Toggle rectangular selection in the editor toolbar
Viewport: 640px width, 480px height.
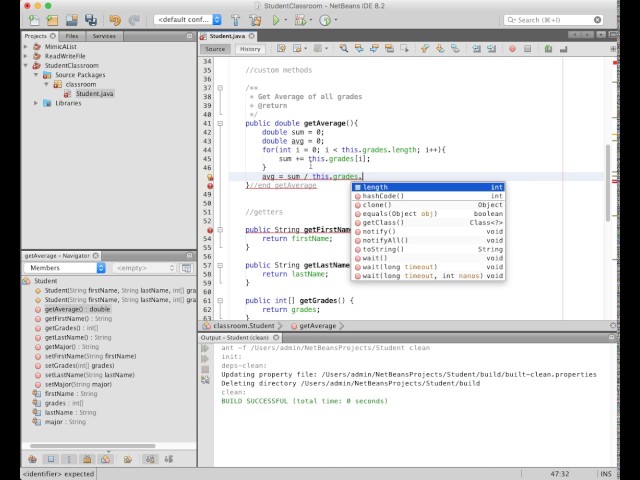point(405,49)
